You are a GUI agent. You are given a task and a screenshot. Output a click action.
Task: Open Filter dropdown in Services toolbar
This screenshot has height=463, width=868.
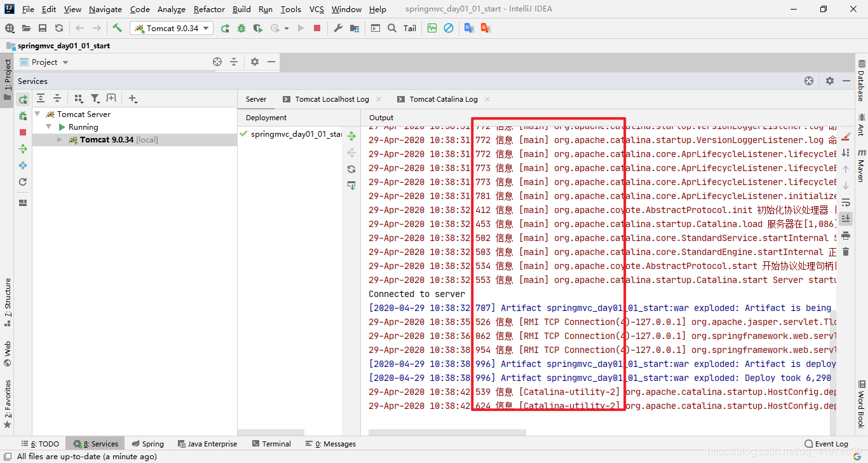[95, 98]
